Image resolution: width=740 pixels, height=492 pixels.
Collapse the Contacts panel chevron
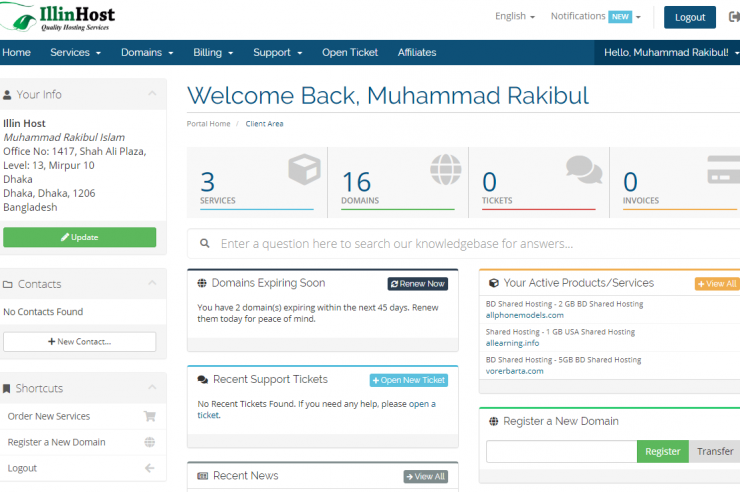pyautogui.click(x=152, y=284)
